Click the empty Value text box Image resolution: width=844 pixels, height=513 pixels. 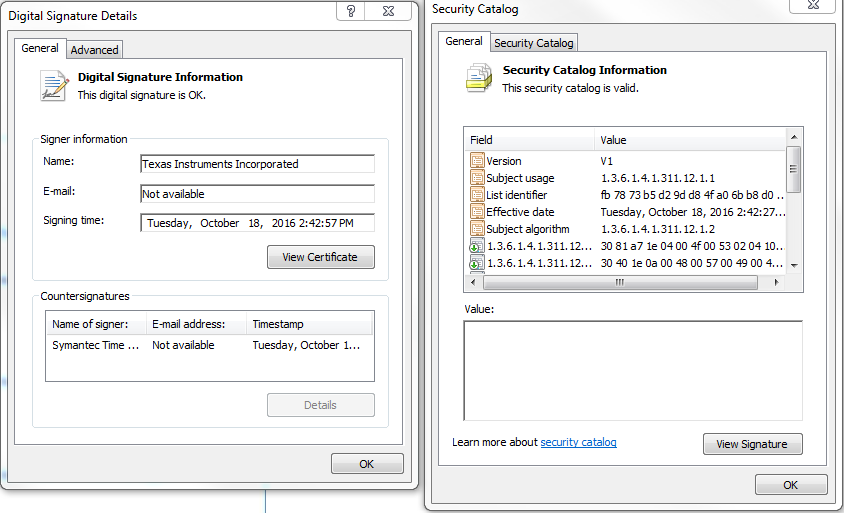[x=633, y=370]
